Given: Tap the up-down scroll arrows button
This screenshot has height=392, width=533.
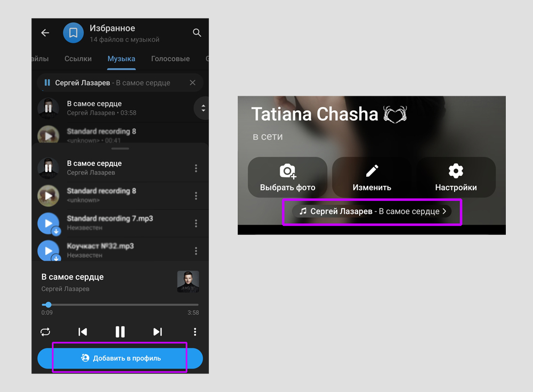Looking at the screenshot, I should click(x=203, y=108).
